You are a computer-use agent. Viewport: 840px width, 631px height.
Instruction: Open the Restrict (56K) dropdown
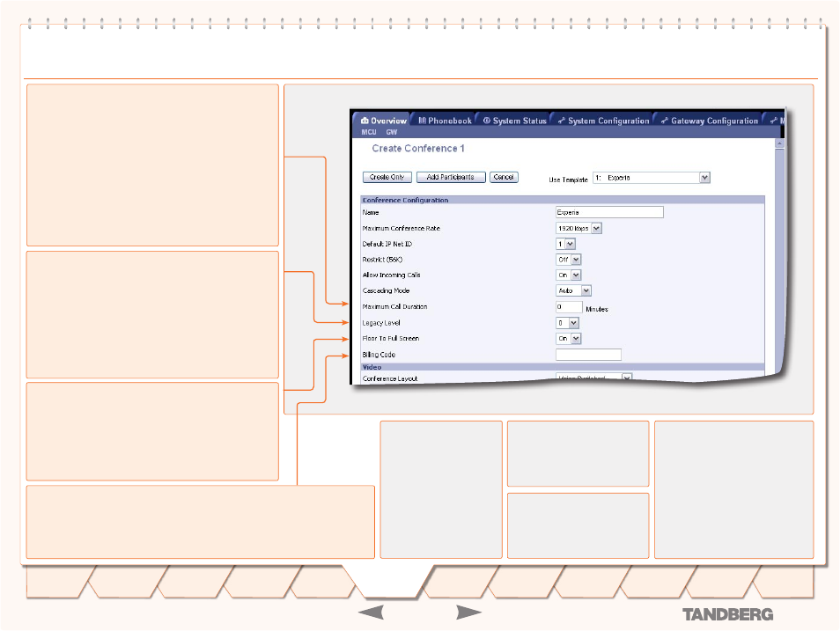pos(569,260)
